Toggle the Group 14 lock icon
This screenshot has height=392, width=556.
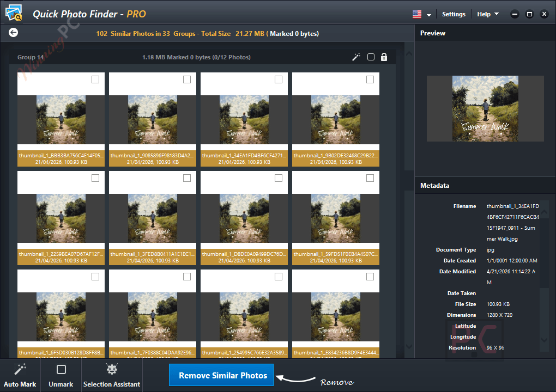click(384, 57)
